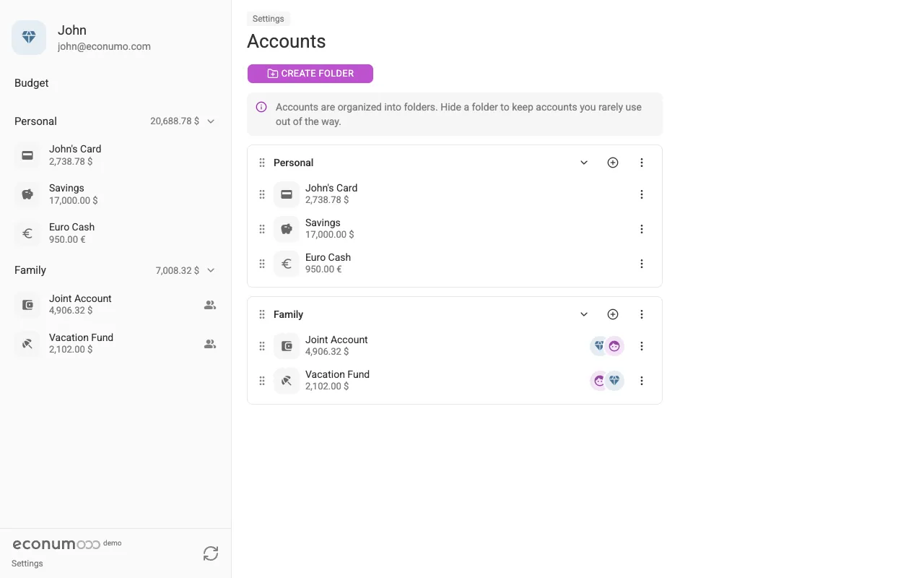
Task: Add an account to Personal folder
Action: pyautogui.click(x=613, y=163)
